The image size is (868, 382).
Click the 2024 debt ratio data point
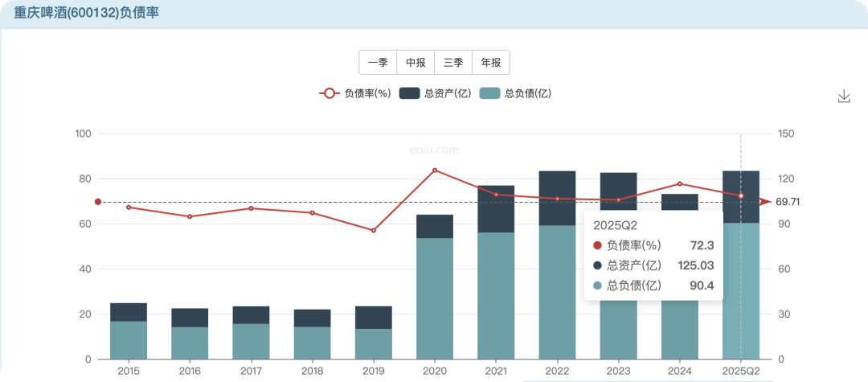coord(680,184)
